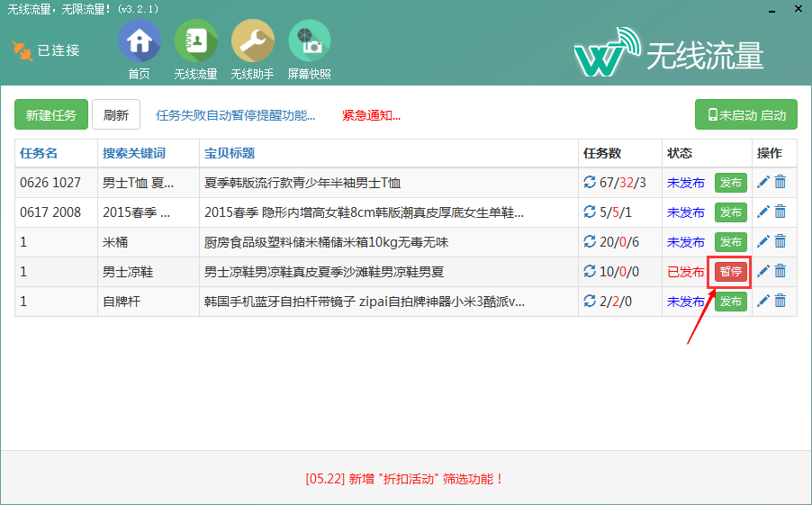812x505 pixels.
Task: Open the red 紧急通知 link
Action: pos(371,115)
